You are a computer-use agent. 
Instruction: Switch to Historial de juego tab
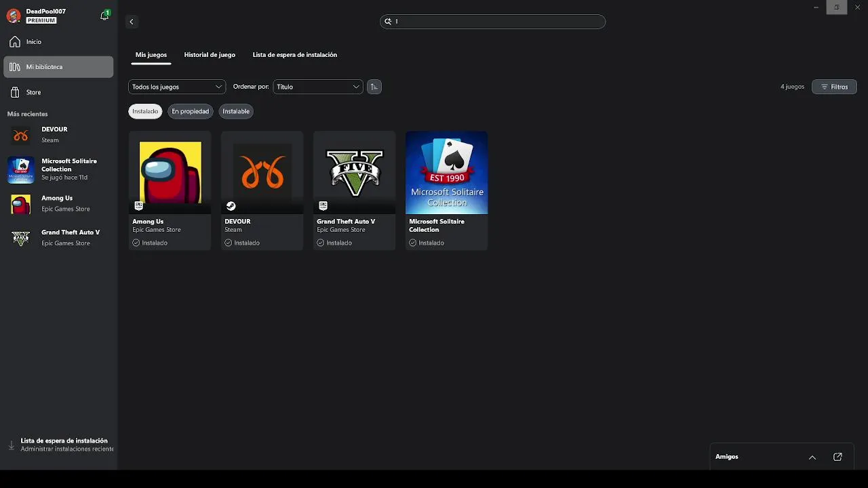pyautogui.click(x=210, y=55)
